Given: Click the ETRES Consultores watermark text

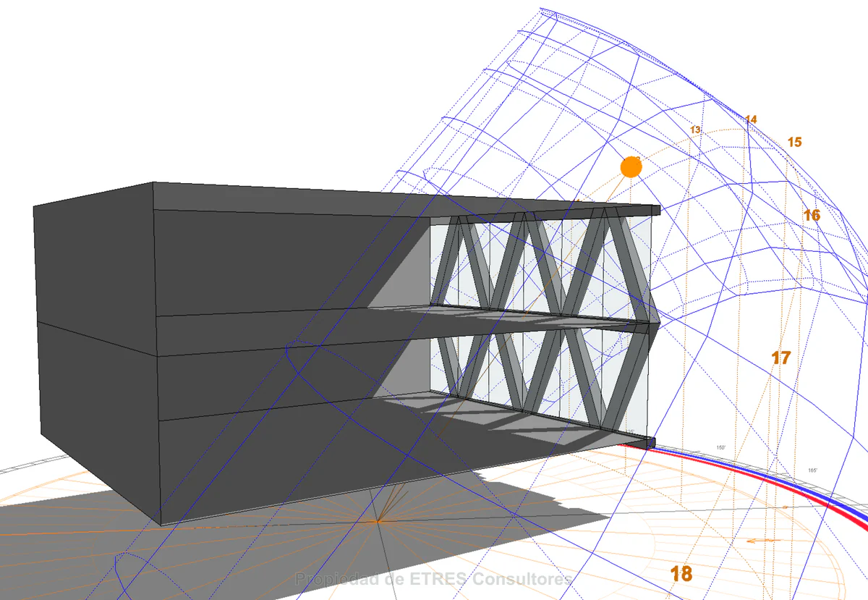Looking at the screenshot, I should [433, 579].
